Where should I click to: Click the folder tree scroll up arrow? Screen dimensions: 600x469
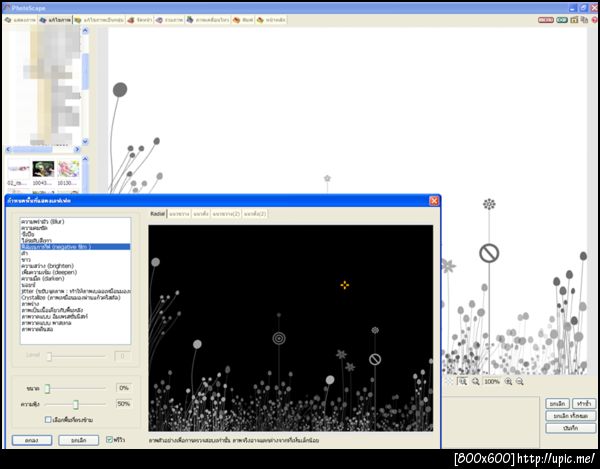pyautogui.click(x=85, y=30)
